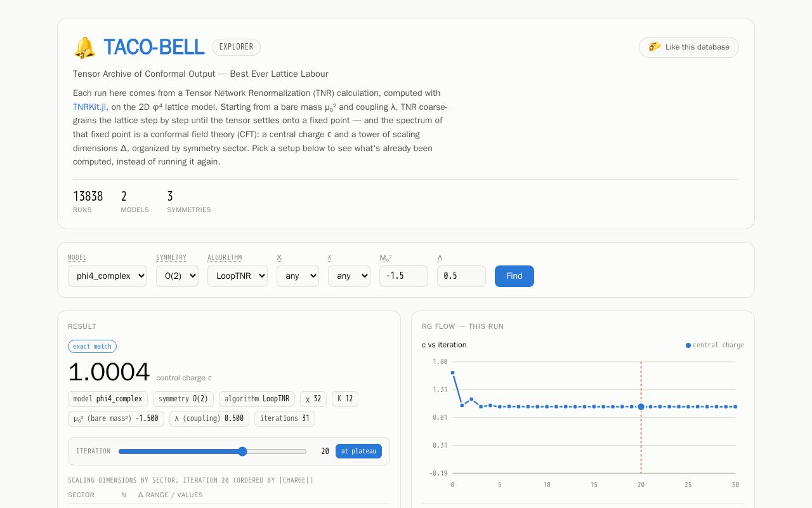Open the TNRKit.jl link
The height and width of the screenshot is (508, 812).
[x=89, y=107]
